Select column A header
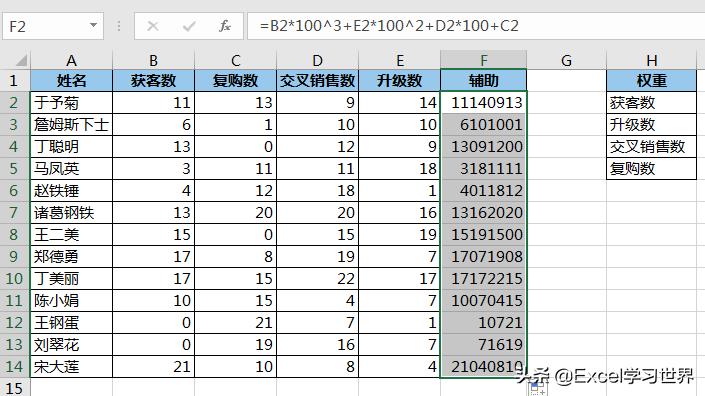This screenshot has height=396, width=705. (71, 60)
